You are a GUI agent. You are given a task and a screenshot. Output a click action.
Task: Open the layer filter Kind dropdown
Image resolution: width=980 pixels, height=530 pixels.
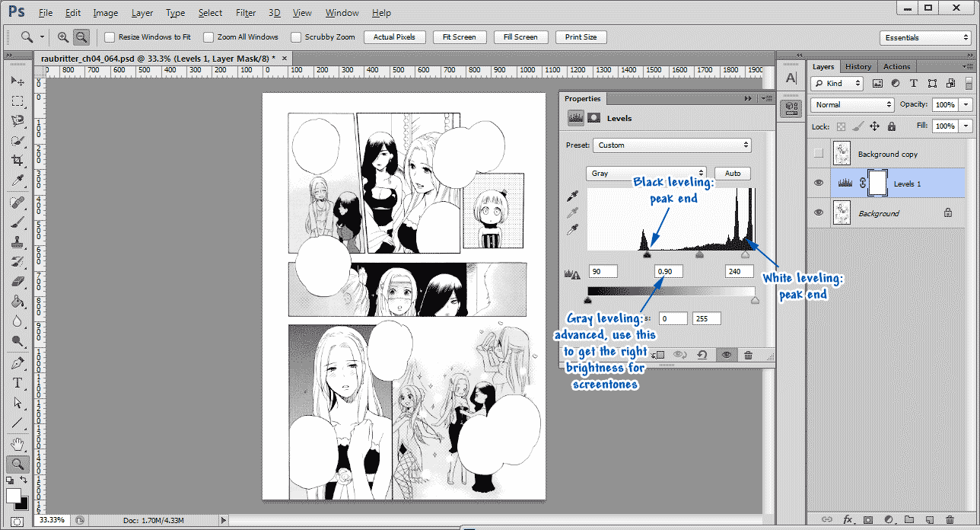[x=838, y=83]
